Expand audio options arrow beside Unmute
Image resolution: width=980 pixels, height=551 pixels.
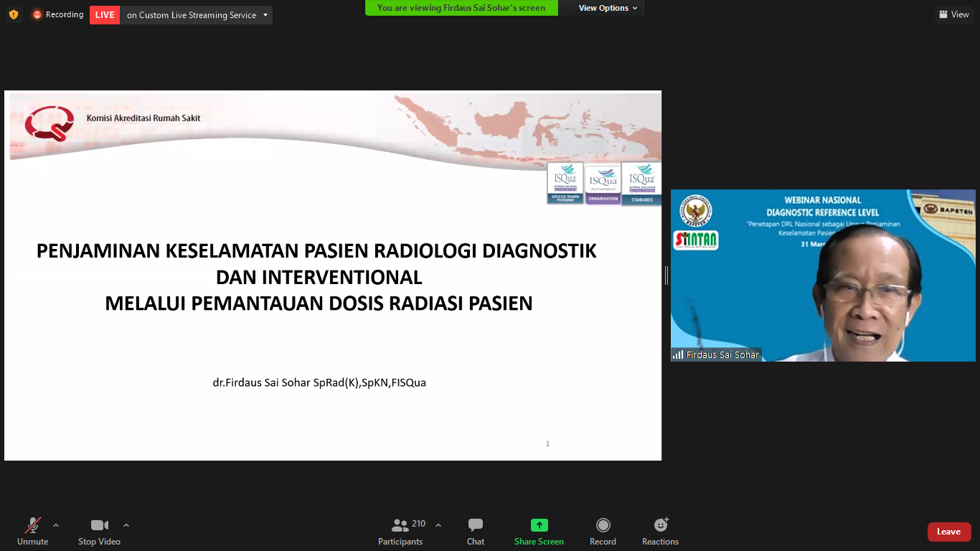coord(56,525)
